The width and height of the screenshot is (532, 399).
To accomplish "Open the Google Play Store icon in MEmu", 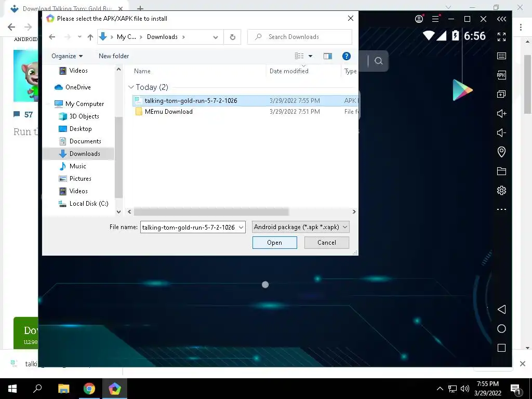I will coord(462,90).
